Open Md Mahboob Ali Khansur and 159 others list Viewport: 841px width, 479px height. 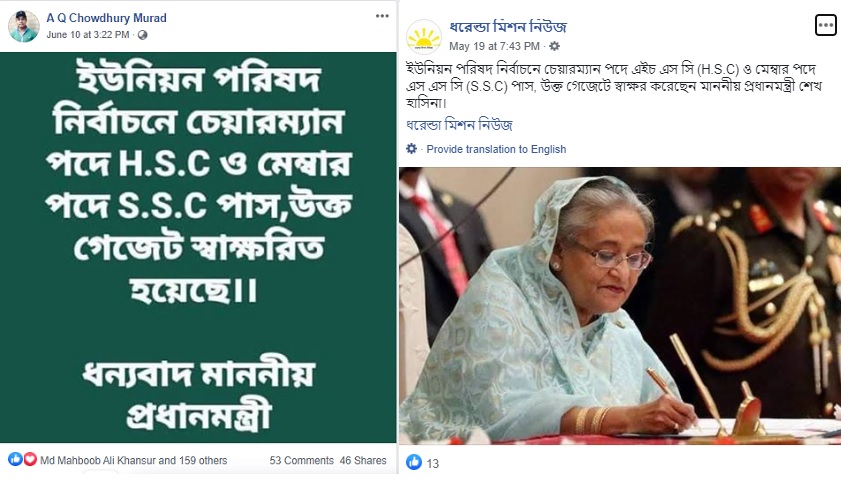[134, 460]
